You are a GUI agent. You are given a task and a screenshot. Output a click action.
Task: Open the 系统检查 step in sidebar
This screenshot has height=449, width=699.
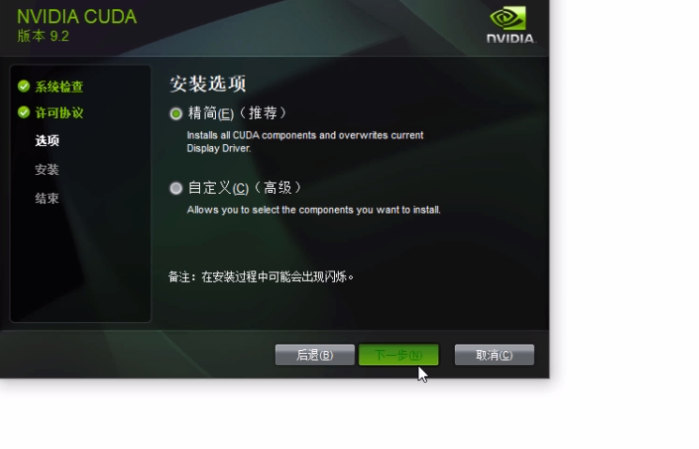(59, 87)
